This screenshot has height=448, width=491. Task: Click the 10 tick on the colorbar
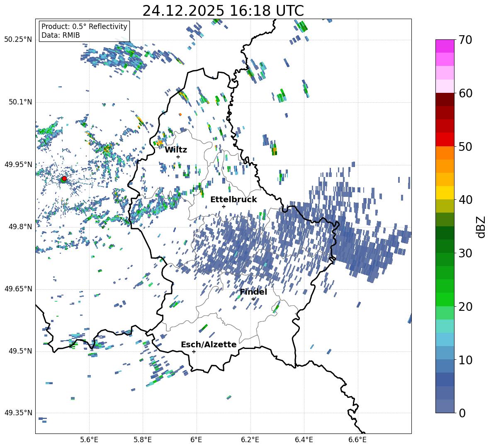[x=465, y=360]
